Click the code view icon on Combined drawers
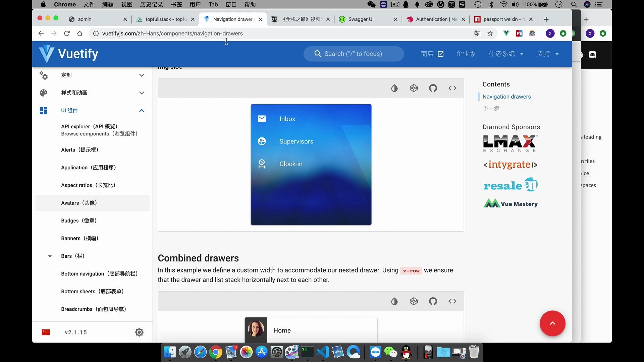The image size is (644, 362). pyautogui.click(x=452, y=301)
